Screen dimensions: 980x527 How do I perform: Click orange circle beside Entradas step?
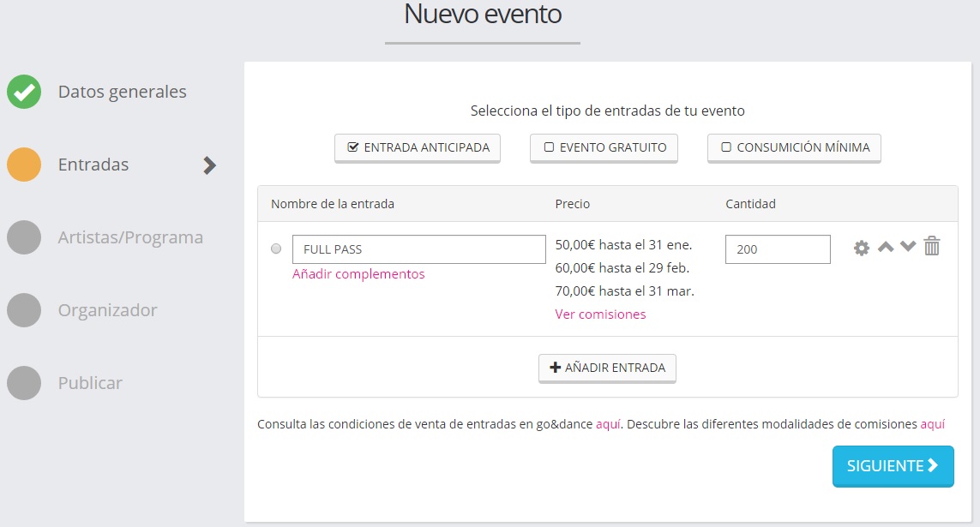pyautogui.click(x=24, y=165)
